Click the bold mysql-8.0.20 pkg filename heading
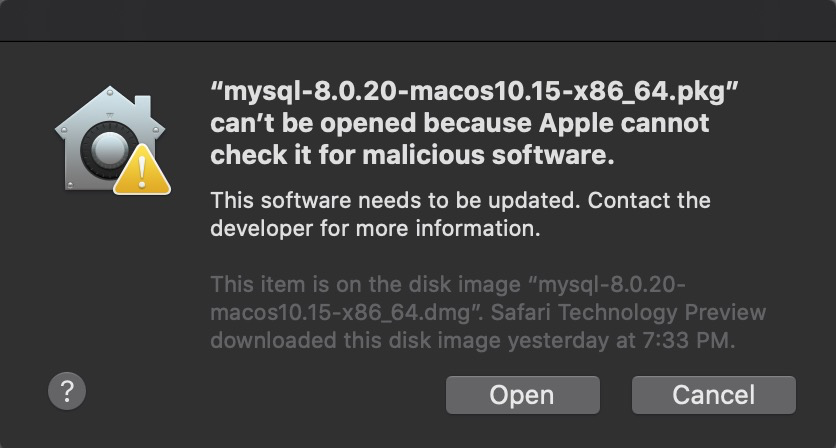This screenshot has height=448, width=836. 474,92
